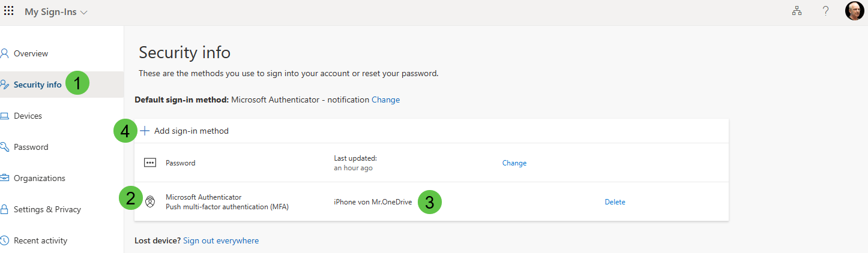Delete the Microsoft Authenticator method
Screen dimensions: 868x253
[x=615, y=202]
